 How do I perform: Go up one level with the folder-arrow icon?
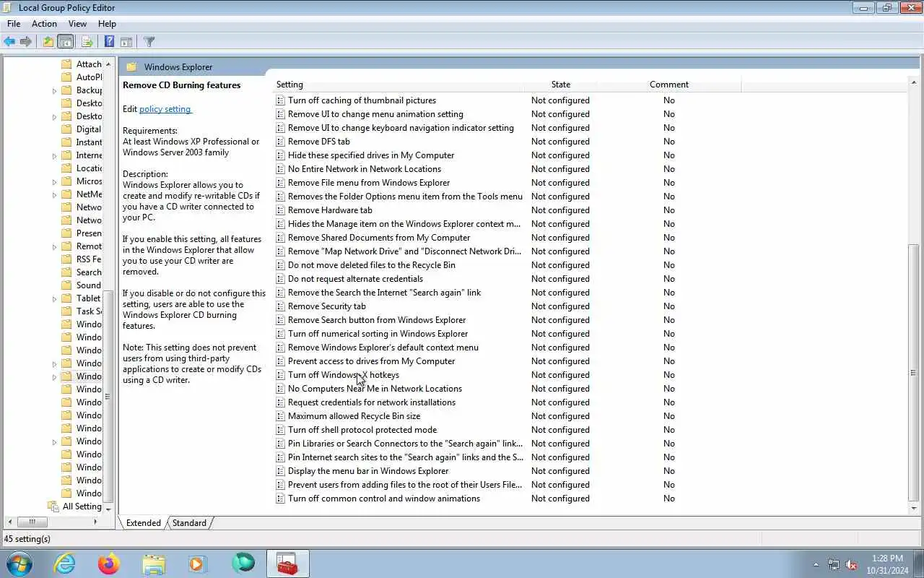click(48, 42)
